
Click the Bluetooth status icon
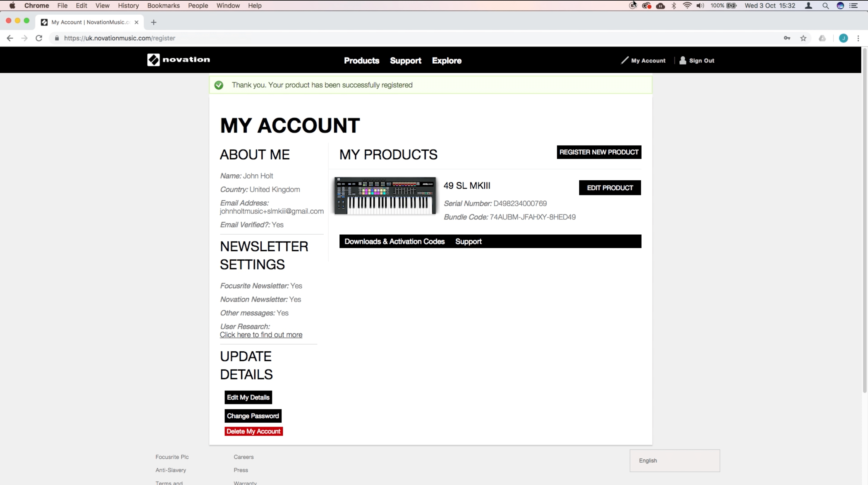click(674, 5)
